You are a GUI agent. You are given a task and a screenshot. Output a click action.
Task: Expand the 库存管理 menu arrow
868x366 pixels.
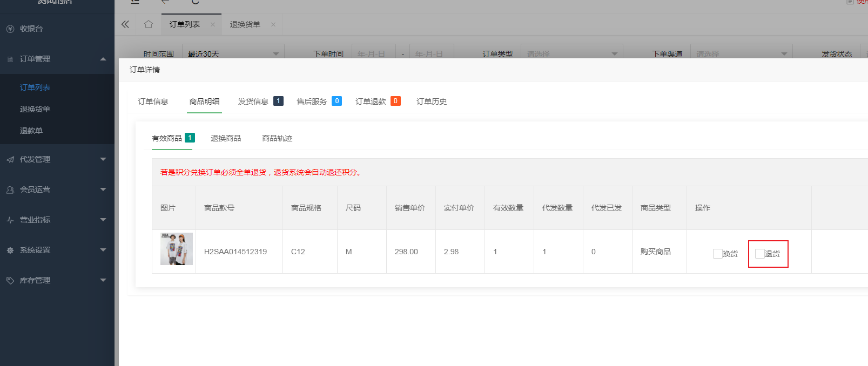103,280
